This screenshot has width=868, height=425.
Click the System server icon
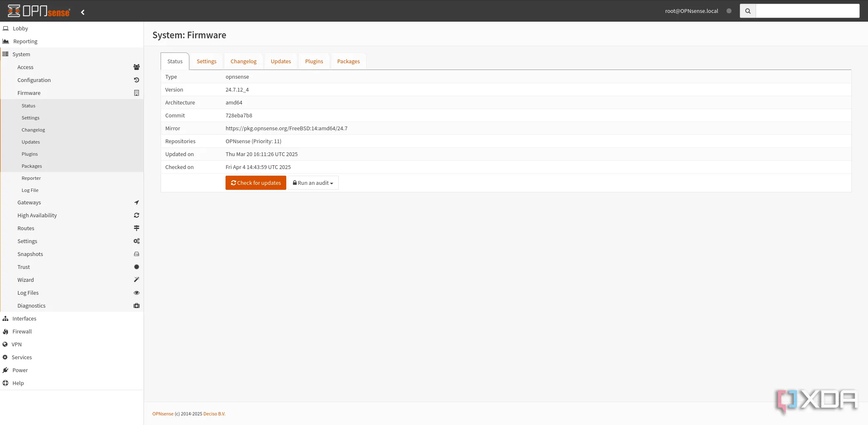[x=5, y=54]
